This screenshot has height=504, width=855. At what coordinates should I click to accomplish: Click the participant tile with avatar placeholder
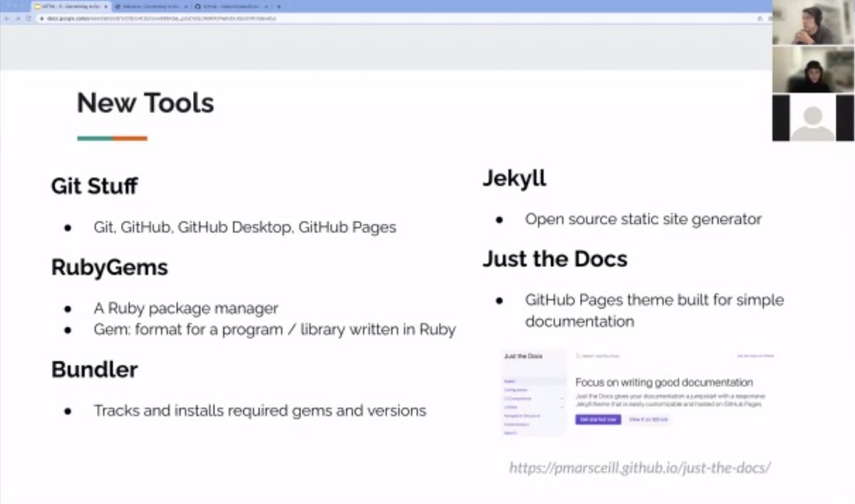pyautogui.click(x=813, y=117)
